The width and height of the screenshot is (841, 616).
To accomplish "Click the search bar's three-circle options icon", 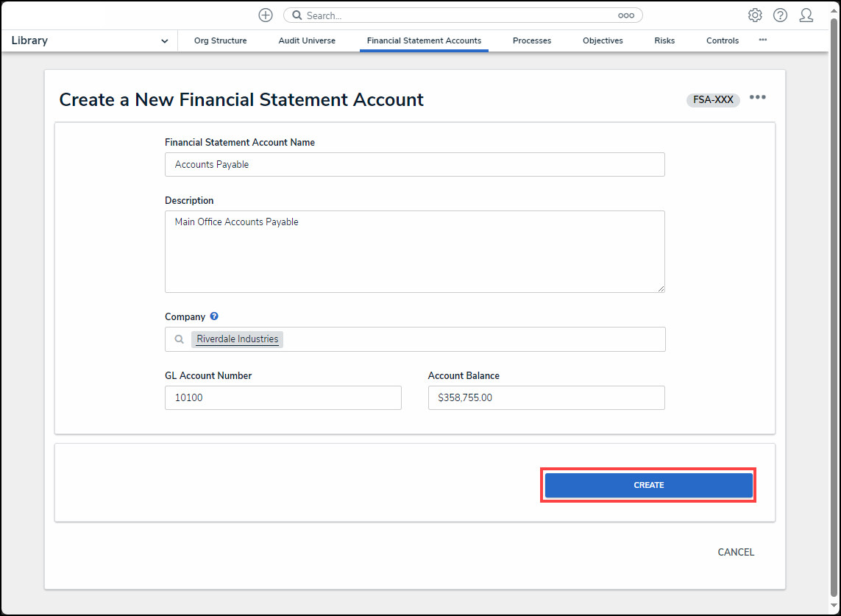I will [625, 15].
